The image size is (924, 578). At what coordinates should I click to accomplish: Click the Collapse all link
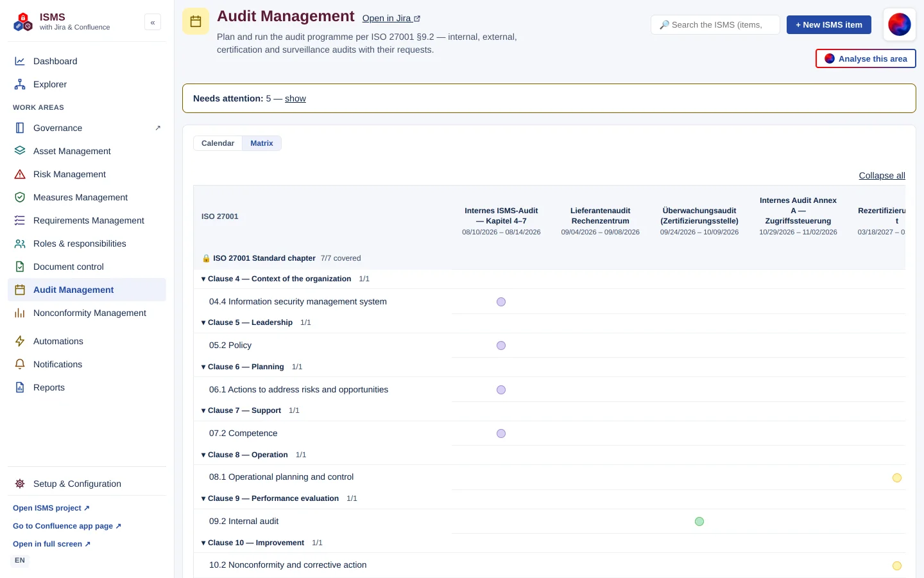(882, 175)
